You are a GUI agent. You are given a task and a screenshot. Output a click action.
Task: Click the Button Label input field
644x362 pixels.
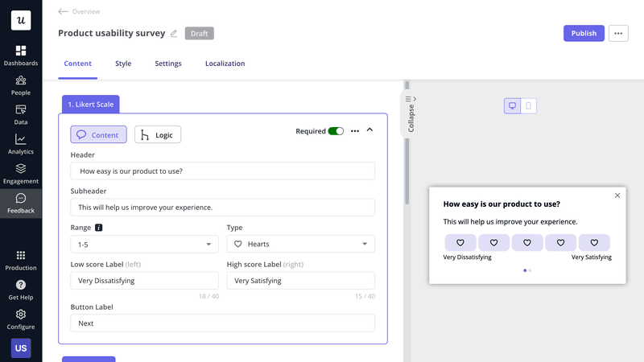(223, 323)
